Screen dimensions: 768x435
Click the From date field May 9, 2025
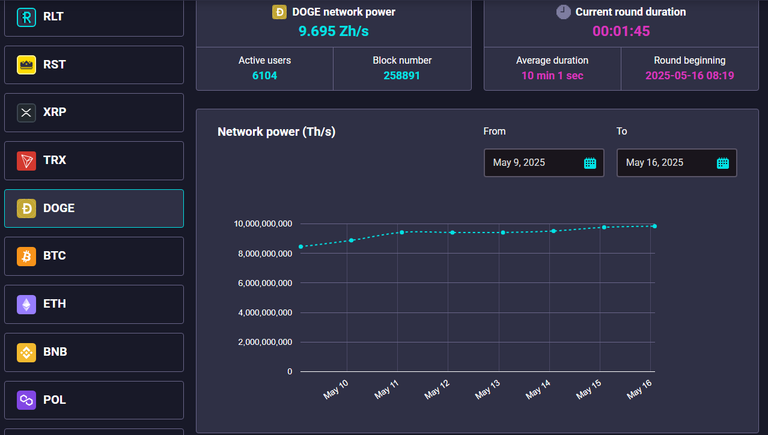point(544,163)
